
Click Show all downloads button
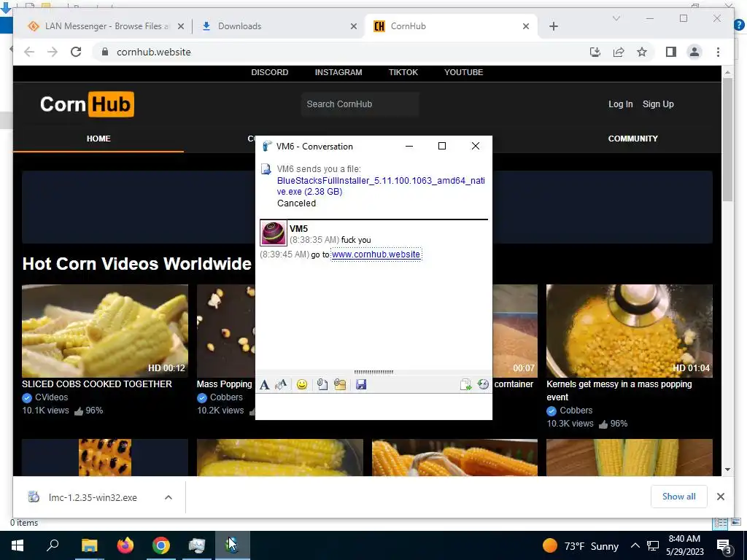point(679,497)
